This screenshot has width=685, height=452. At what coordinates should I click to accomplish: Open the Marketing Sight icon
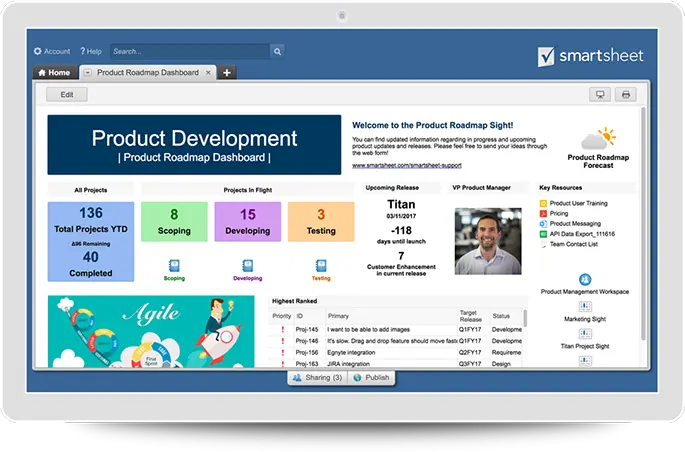(x=585, y=307)
